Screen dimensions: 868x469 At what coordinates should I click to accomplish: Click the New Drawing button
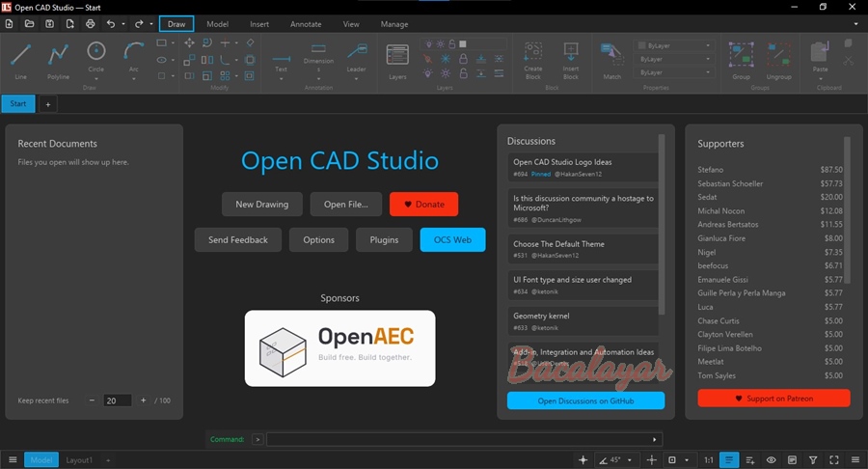pyautogui.click(x=261, y=205)
